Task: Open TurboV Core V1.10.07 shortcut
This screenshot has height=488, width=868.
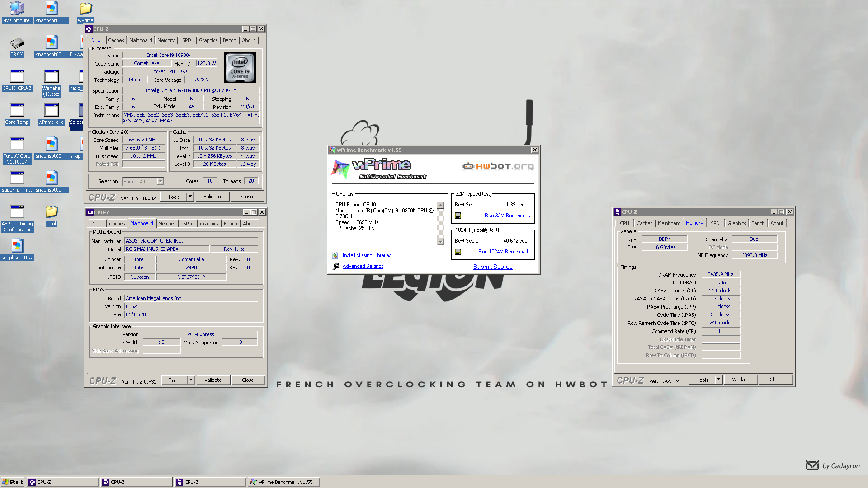Action: point(17,151)
